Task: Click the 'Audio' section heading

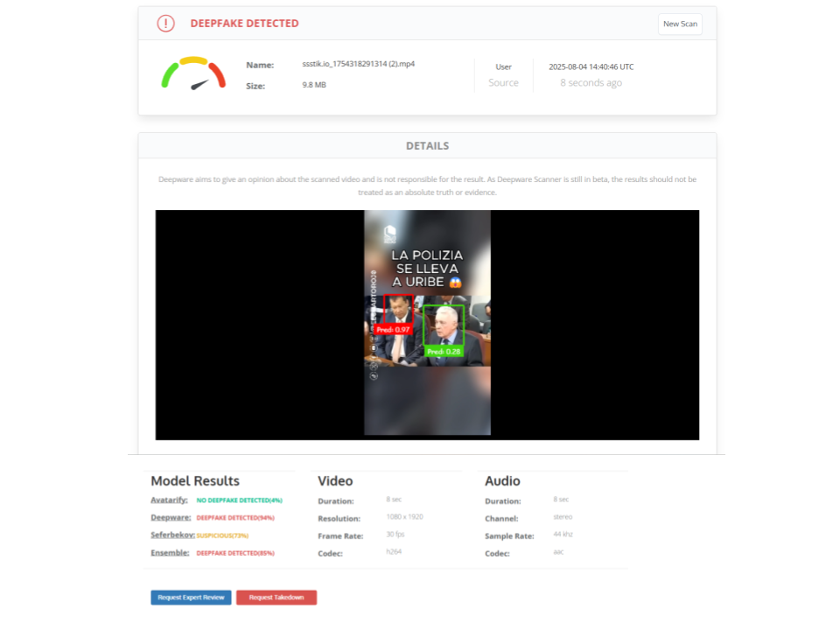Action: (x=502, y=480)
